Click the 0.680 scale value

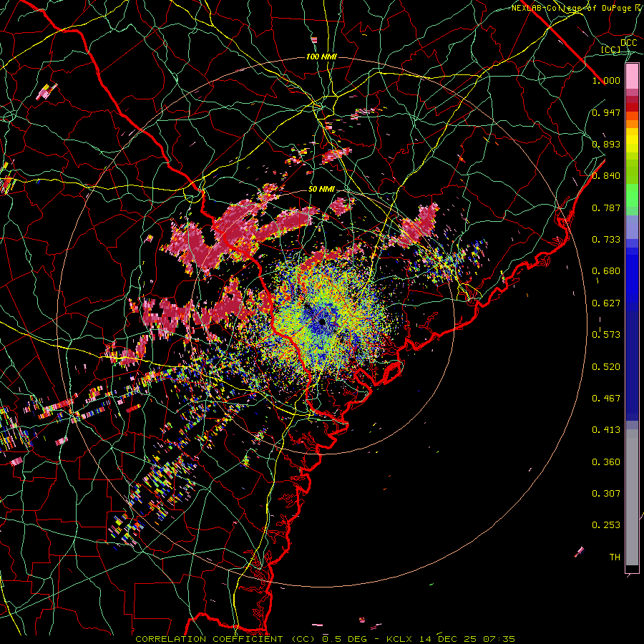tap(606, 271)
